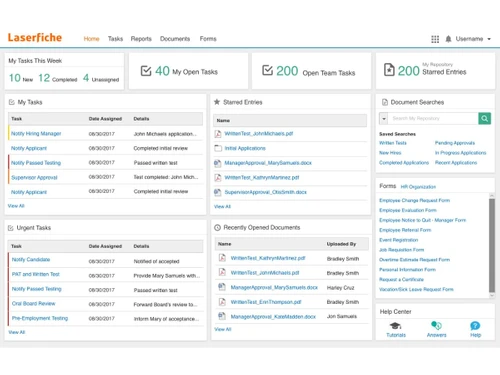Sort by Uploaded By column header

click(341, 244)
